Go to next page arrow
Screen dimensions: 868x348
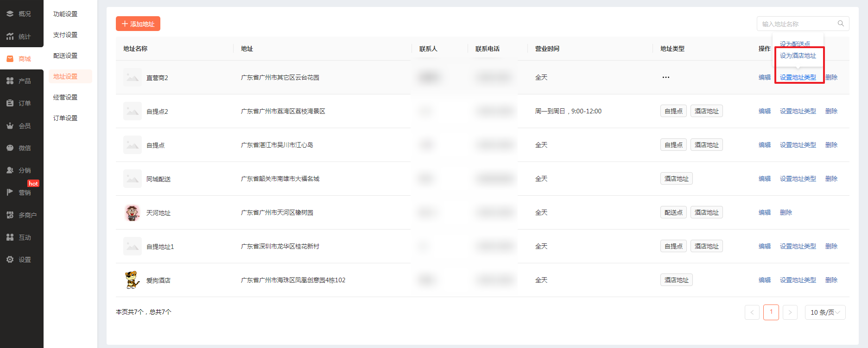[x=790, y=312]
